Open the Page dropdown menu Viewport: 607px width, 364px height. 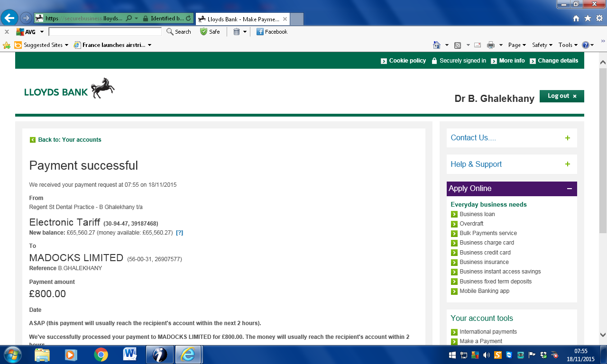coord(516,45)
